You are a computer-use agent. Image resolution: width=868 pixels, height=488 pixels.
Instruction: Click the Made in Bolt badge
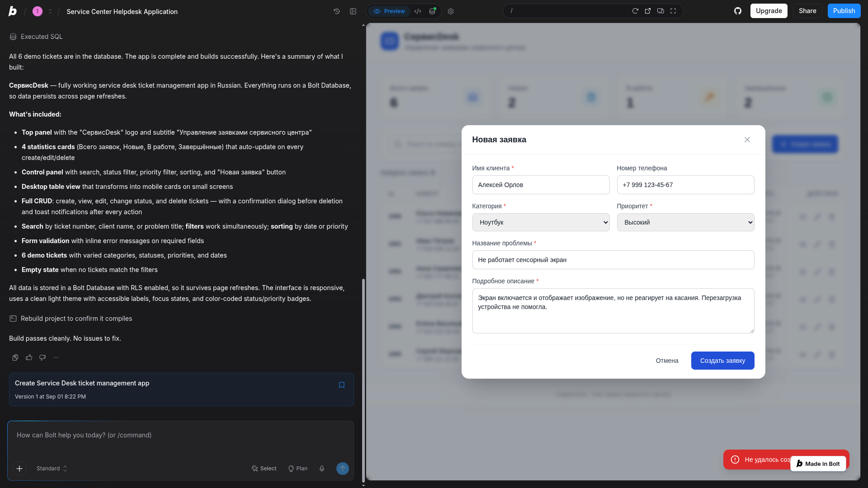(818, 464)
